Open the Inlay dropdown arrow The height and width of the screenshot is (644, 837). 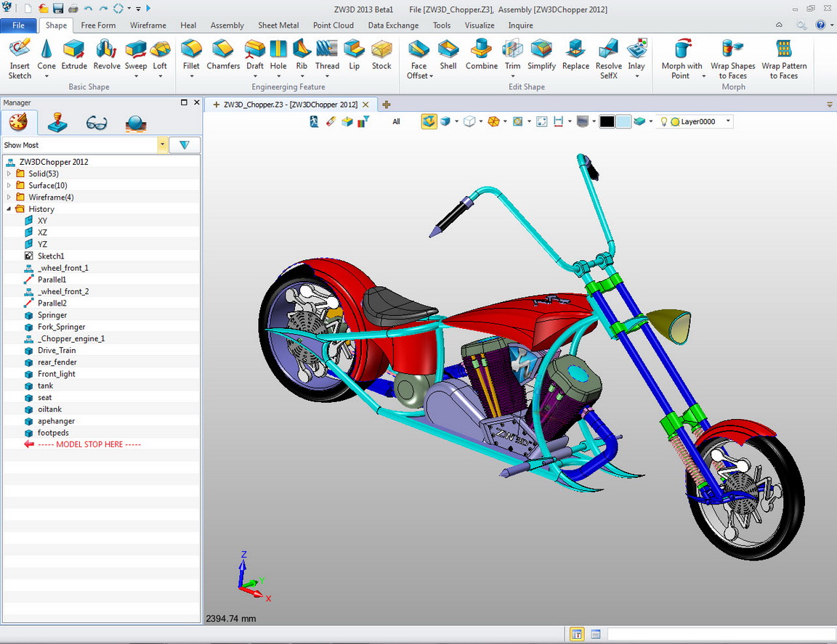[636, 76]
